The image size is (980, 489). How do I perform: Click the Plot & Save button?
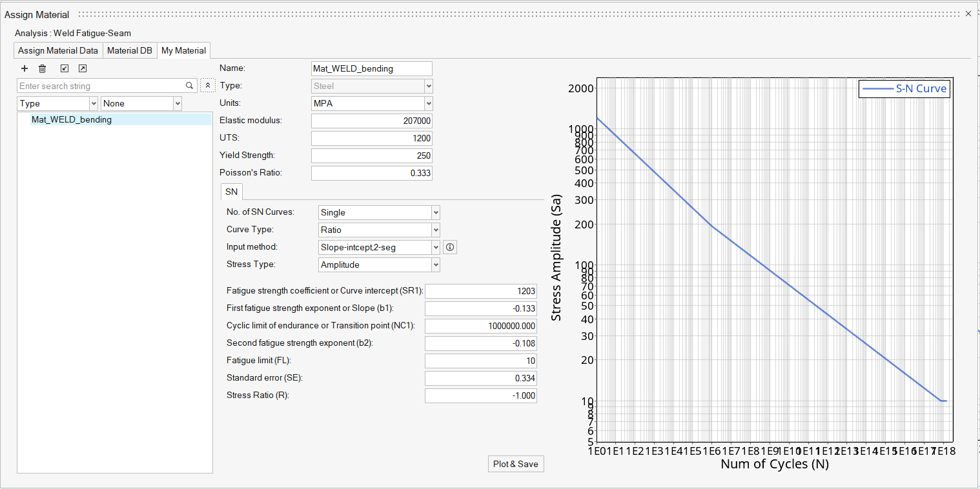516,464
